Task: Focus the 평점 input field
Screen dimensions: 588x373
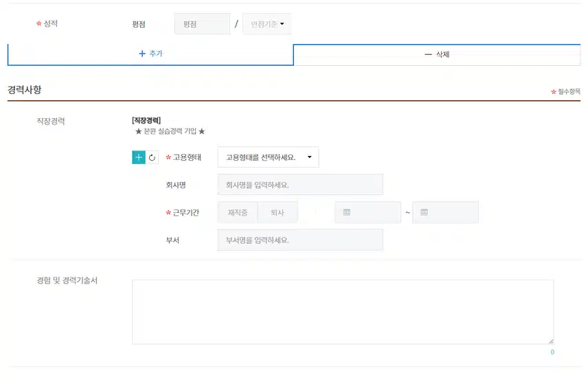Action: click(202, 24)
